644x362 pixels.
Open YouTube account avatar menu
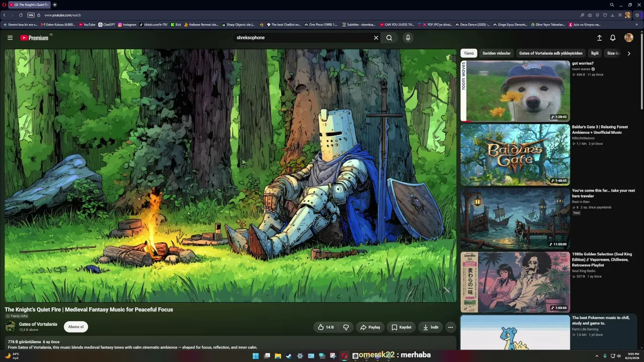[x=628, y=38]
